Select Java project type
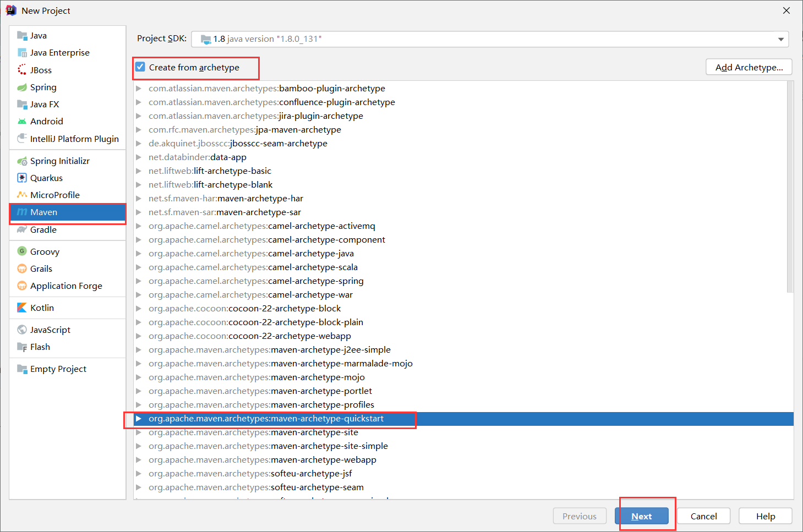 click(68, 36)
